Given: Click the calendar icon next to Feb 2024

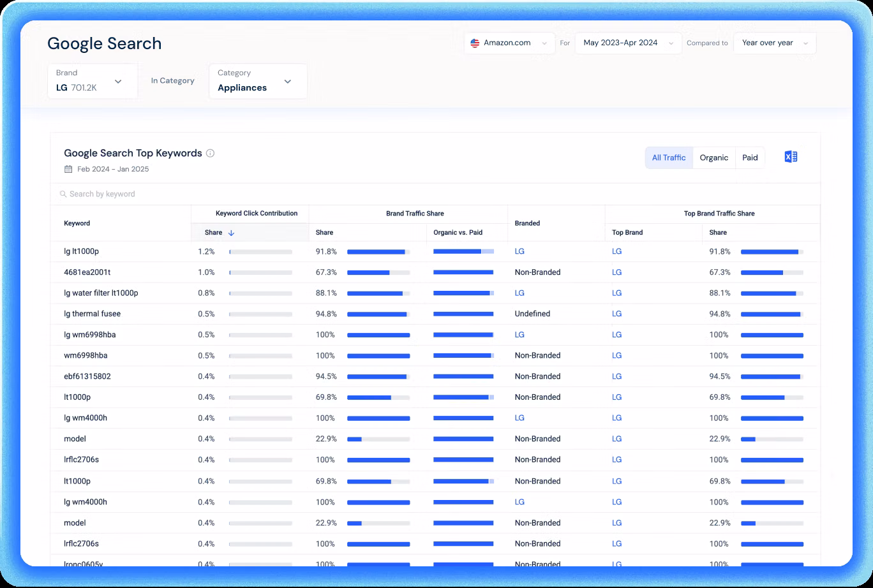Looking at the screenshot, I should 68,170.
